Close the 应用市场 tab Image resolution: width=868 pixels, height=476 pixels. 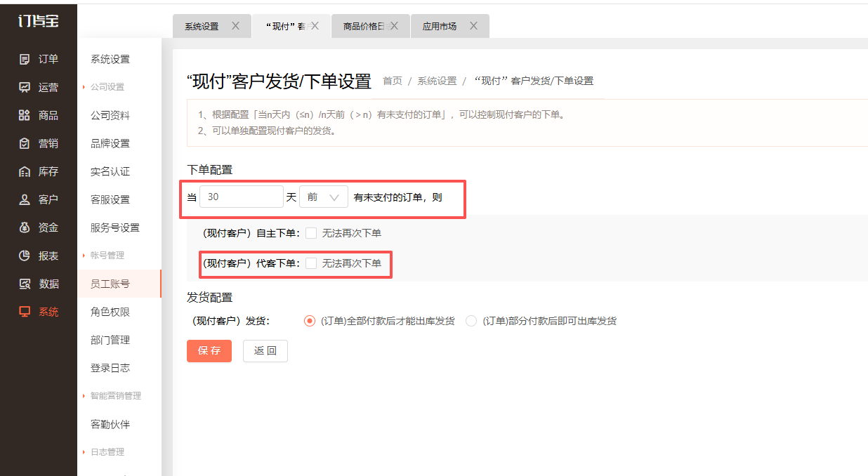(473, 26)
